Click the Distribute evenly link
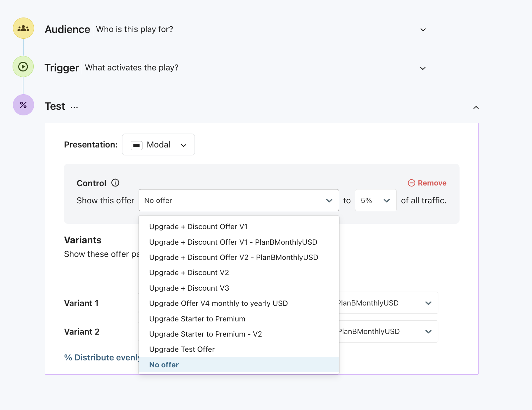Screen dimensions: 532x410 click(102, 357)
